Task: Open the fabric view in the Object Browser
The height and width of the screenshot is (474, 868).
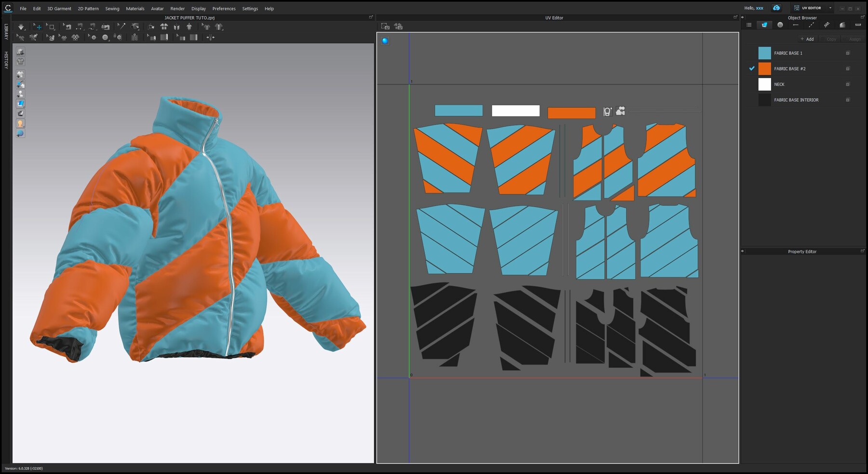Action: (764, 25)
